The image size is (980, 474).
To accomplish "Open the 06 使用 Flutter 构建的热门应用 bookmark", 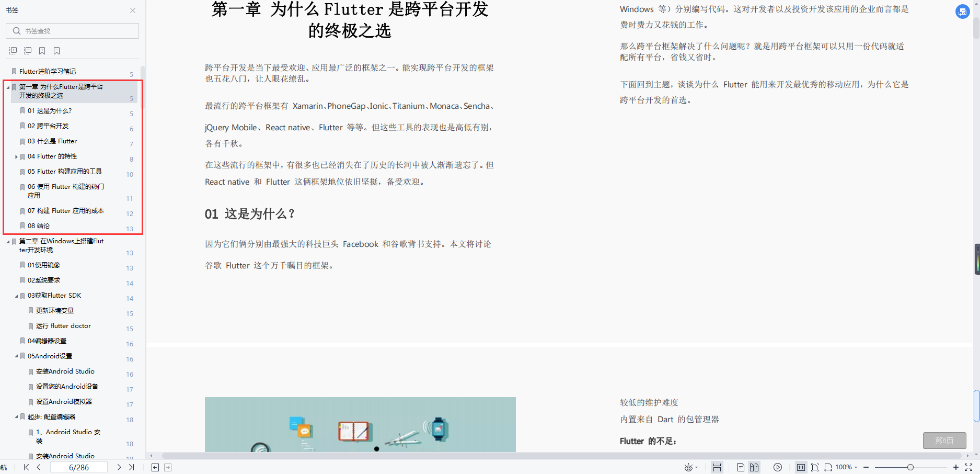I will [x=66, y=191].
